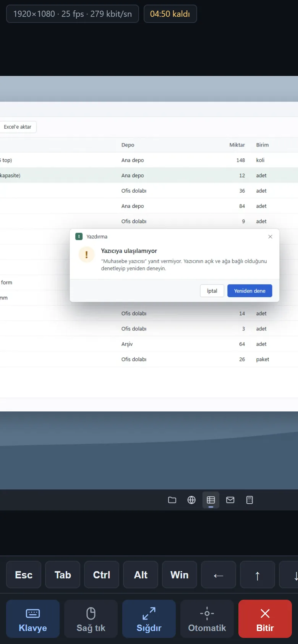Screen dimensions: 298x644
Task: Click the quantity cell showing 9
Action: [x=243, y=221]
